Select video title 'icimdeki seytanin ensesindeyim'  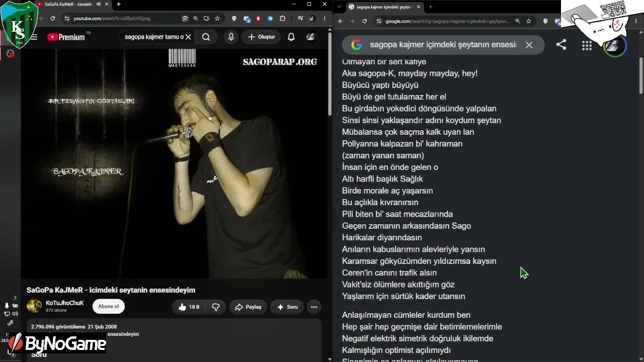point(142,290)
